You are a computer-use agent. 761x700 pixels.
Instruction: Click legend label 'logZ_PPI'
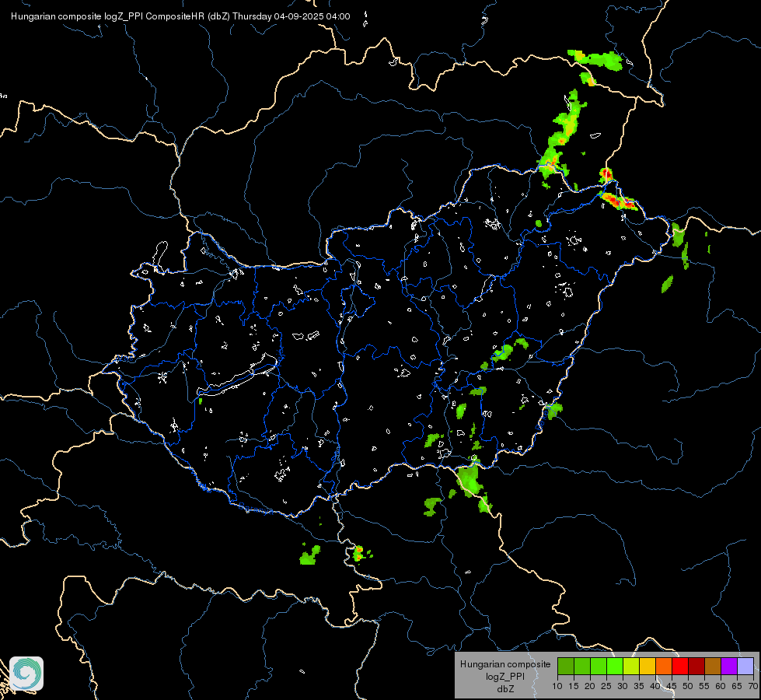tap(505, 676)
